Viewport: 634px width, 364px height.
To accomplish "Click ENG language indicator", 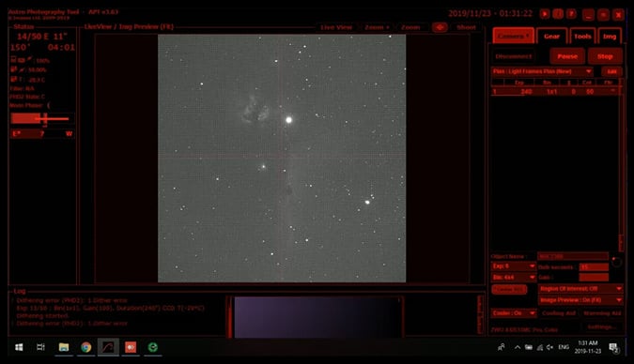I will click(564, 347).
